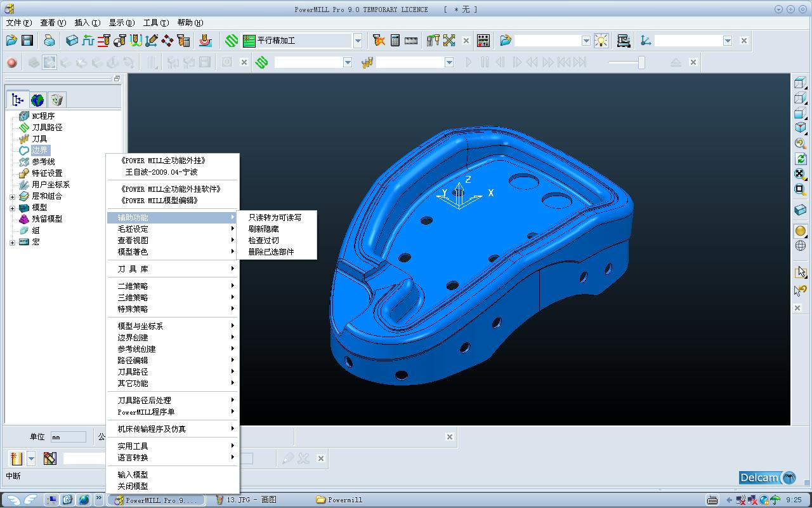Open the 插入 menu
Image resolution: width=812 pixels, height=508 pixels.
(x=87, y=23)
